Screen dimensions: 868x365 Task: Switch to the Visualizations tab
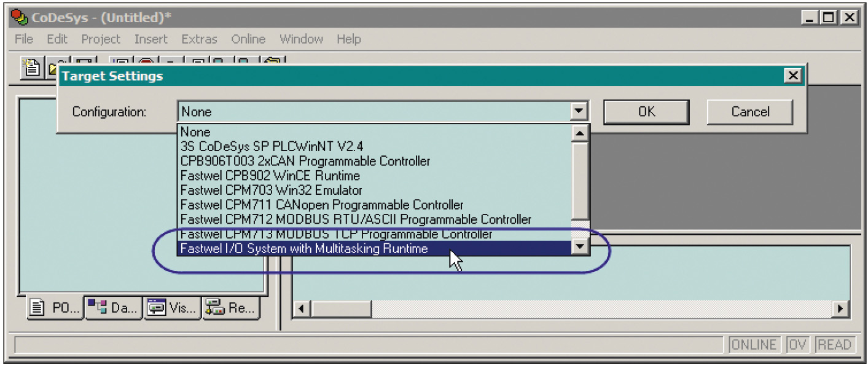172,308
